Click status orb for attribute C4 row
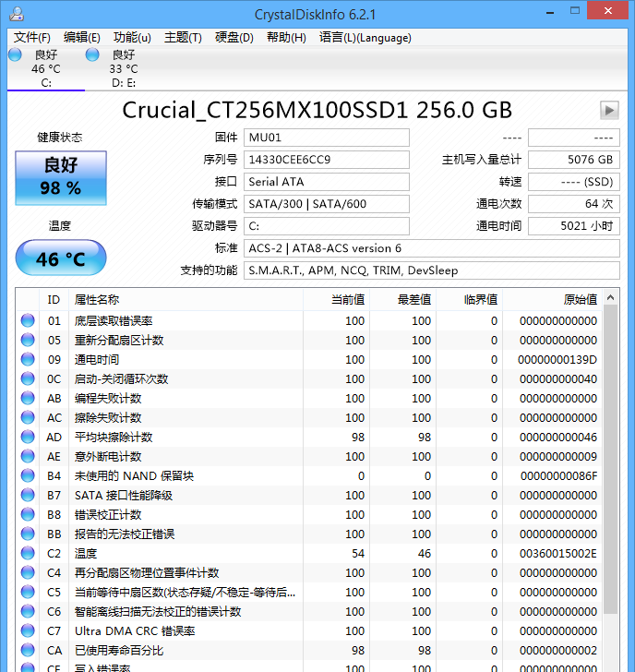 [28, 572]
